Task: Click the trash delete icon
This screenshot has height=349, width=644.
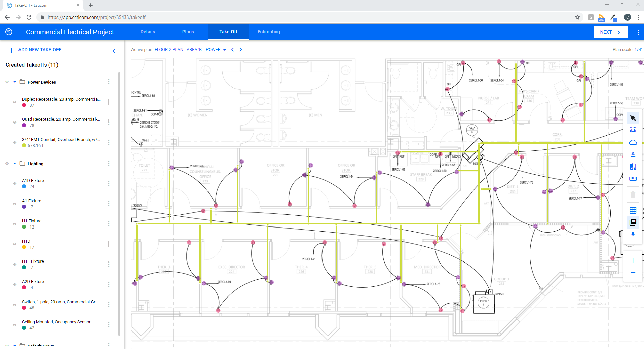Action: [x=633, y=195]
